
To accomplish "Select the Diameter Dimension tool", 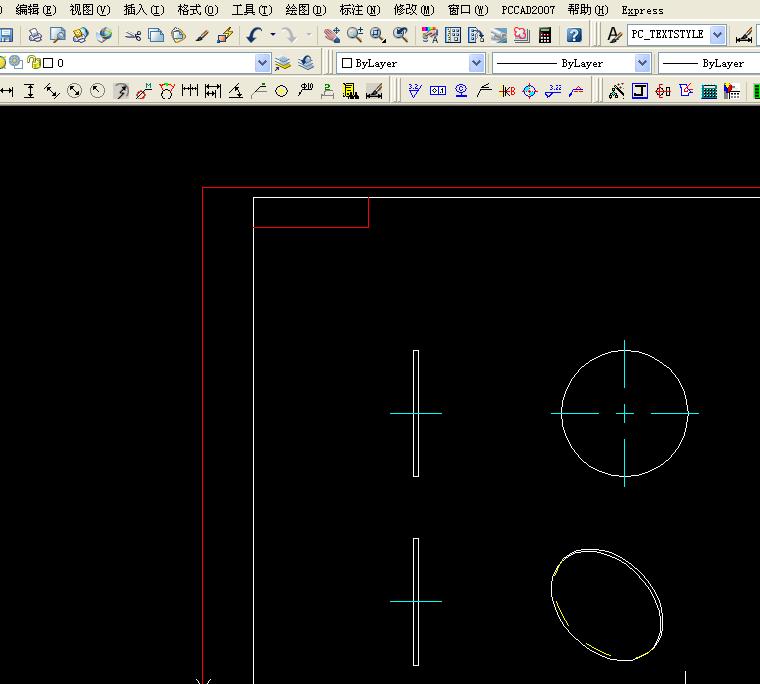I will pyautogui.click(x=75, y=91).
